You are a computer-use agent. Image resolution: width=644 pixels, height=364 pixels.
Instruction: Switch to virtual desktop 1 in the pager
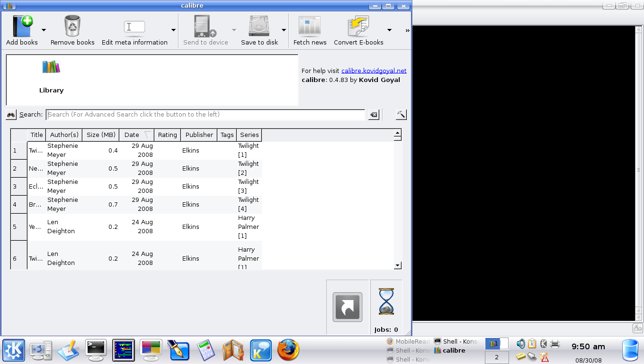pos(497,344)
